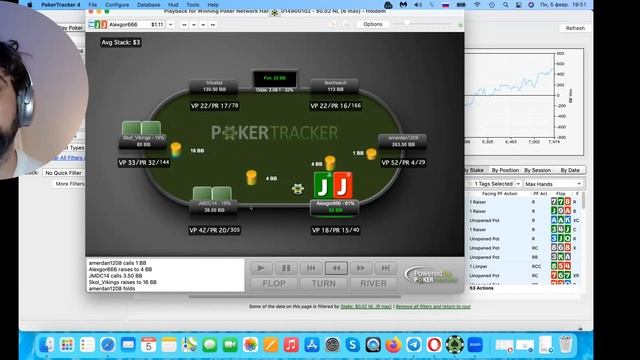640x360 pixels.
Task: Open Skype from the Dock
Action: coord(352,345)
